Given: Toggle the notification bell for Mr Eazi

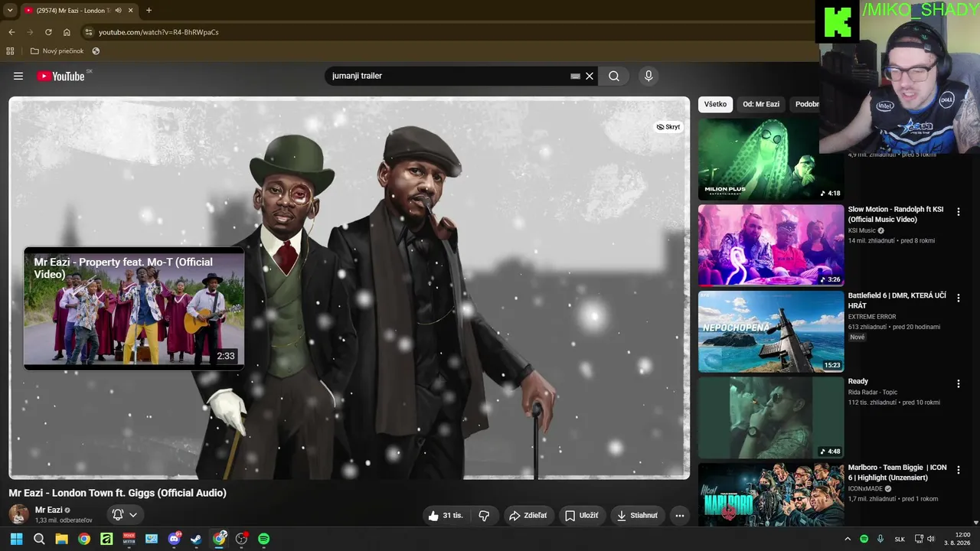Looking at the screenshot, I should [x=118, y=515].
